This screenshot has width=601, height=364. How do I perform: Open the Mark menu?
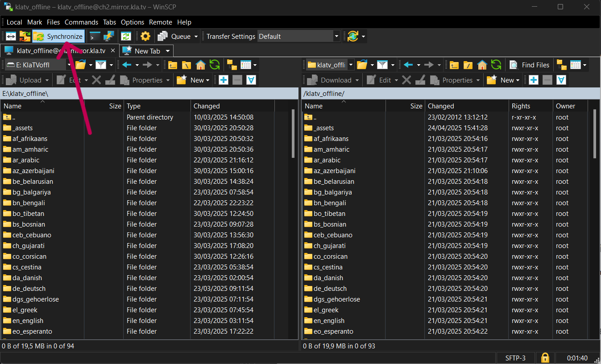(35, 22)
